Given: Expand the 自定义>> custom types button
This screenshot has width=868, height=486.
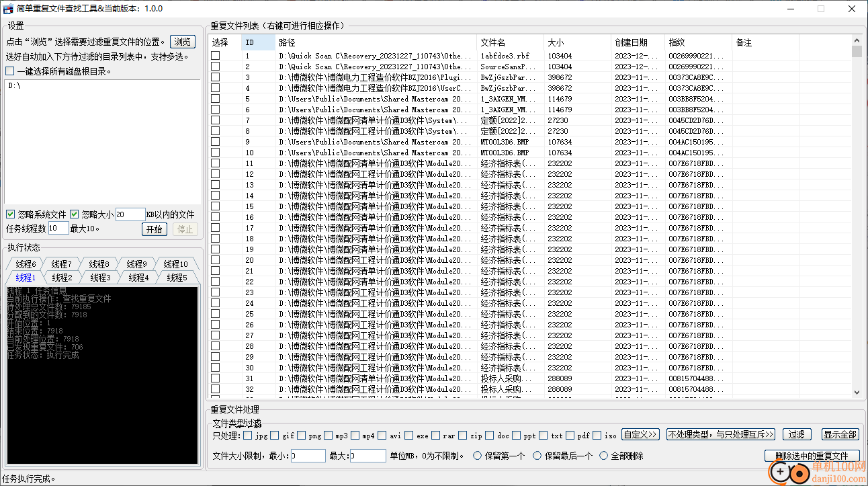Looking at the screenshot, I should click(640, 434).
